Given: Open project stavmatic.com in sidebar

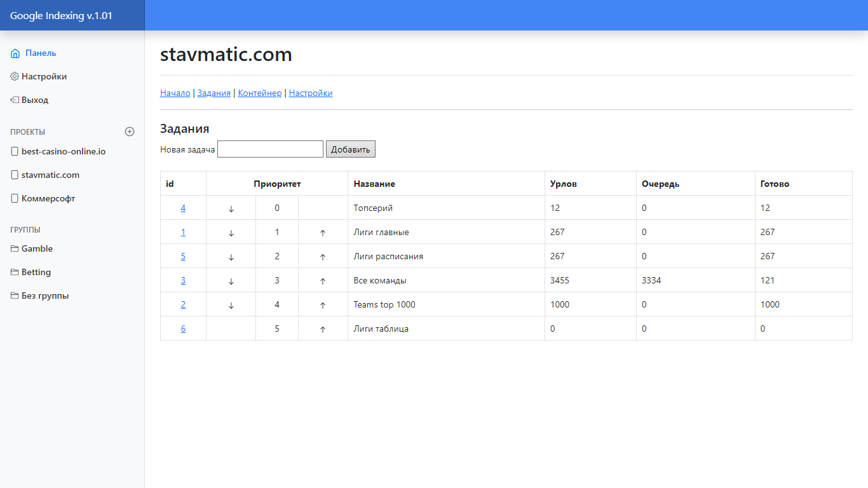Looking at the screenshot, I should pos(50,175).
